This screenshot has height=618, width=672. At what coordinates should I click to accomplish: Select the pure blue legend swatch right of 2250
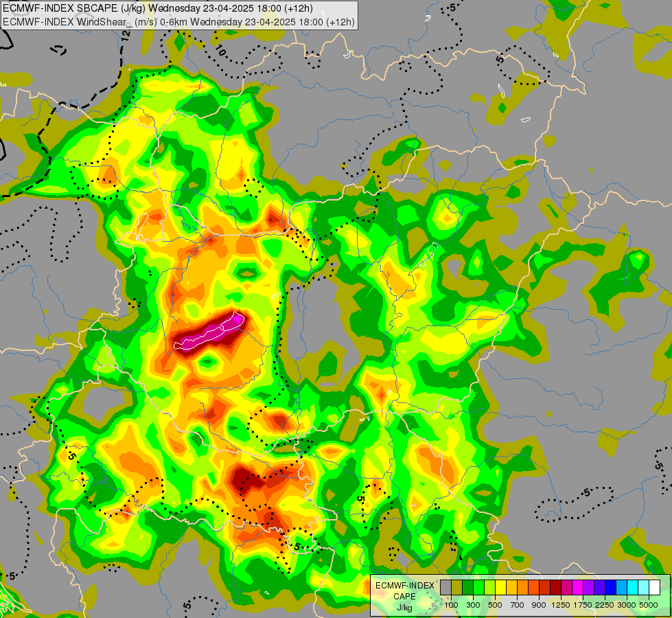611,588
